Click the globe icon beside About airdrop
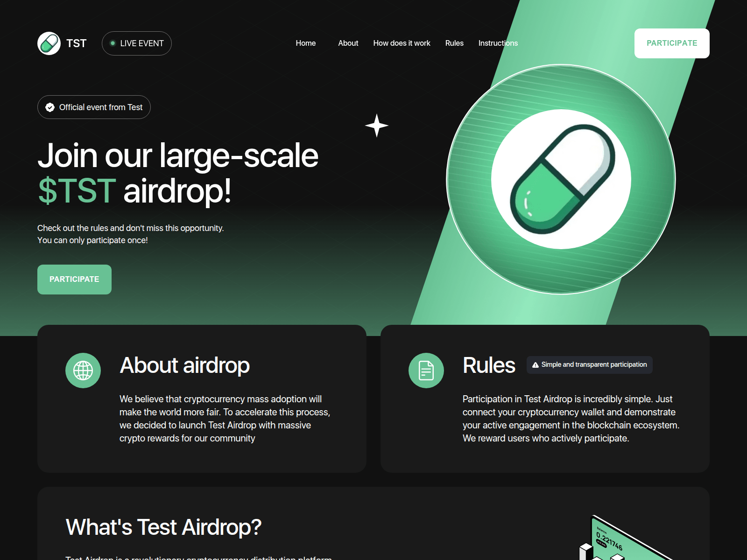Viewport: 747px width, 560px height. pos(83,371)
